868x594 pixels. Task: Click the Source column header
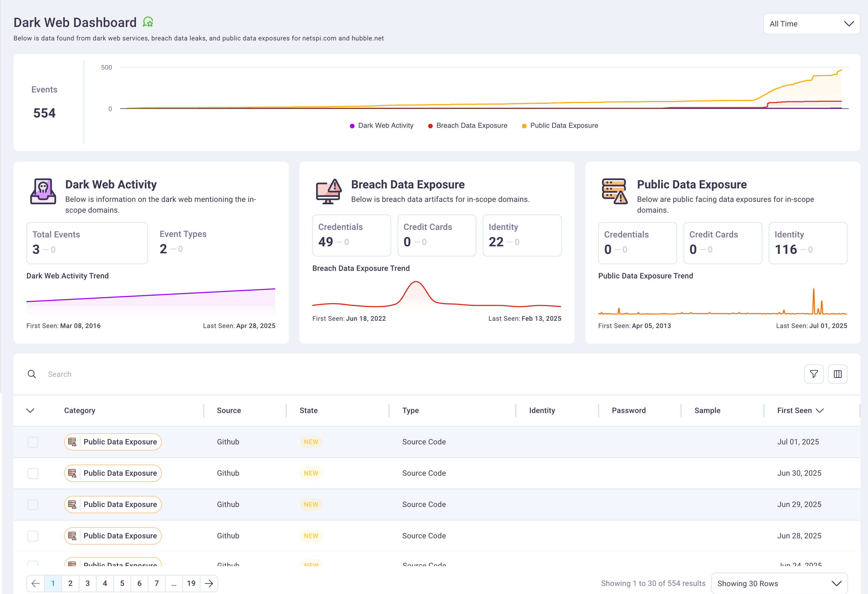(x=229, y=410)
